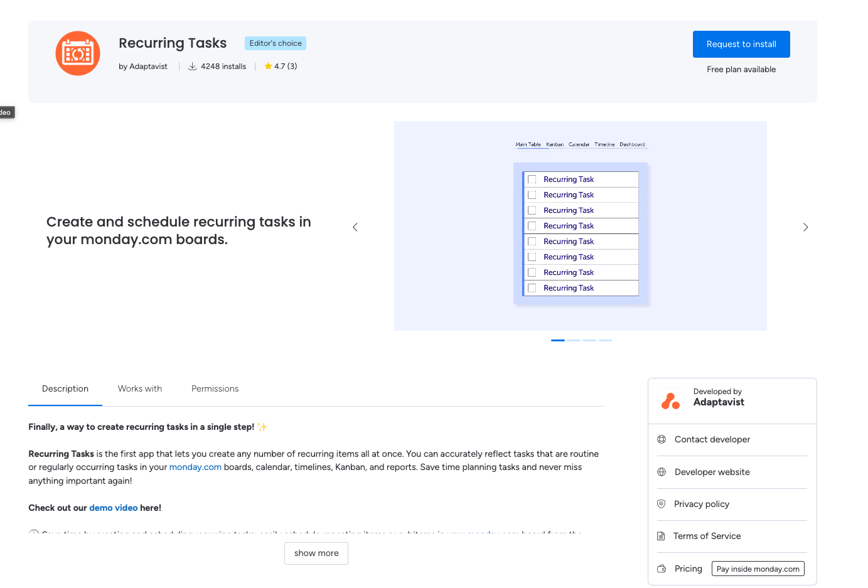Open the monday.com link in description
The width and height of the screenshot is (868, 588).
195,467
